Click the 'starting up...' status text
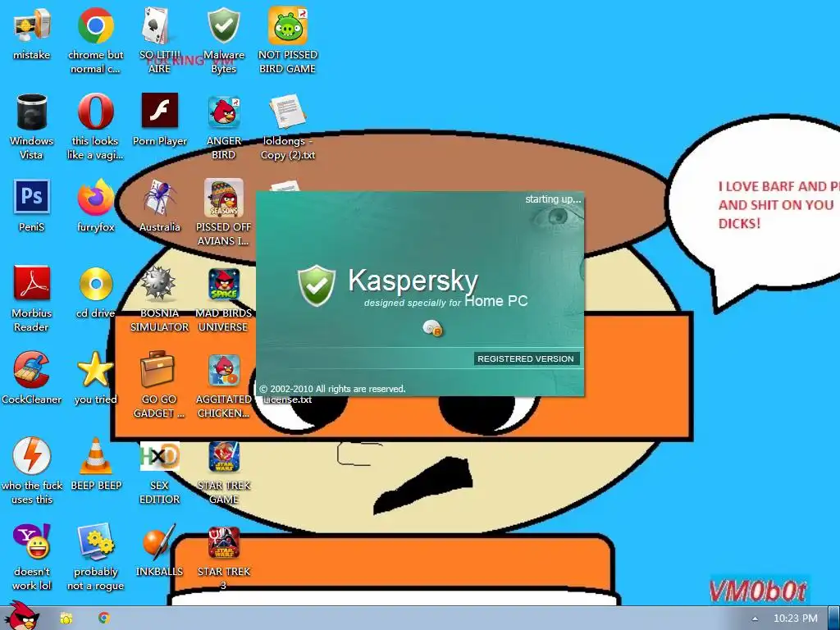Viewport: 840px width, 630px height. tap(553, 199)
